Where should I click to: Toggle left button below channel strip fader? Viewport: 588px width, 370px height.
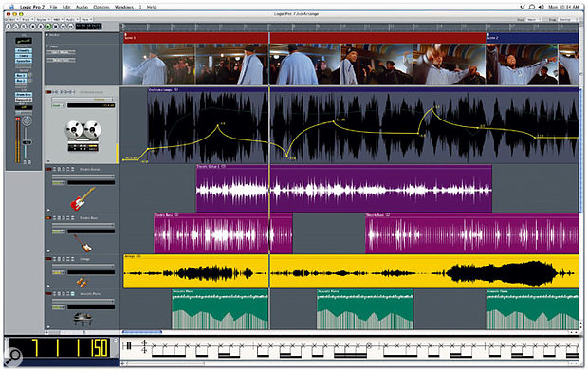pyautogui.click(x=25, y=162)
